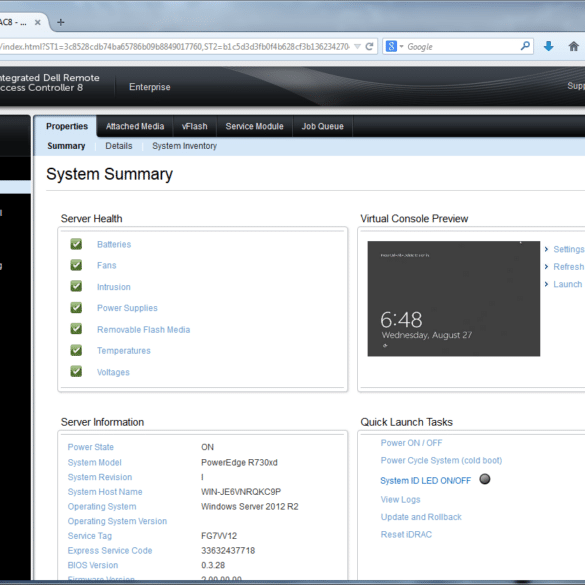Close the iDRAC8 browser tab
Image resolution: width=585 pixels, height=585 pixels.
pyautogui.click(x=37, y=22)
